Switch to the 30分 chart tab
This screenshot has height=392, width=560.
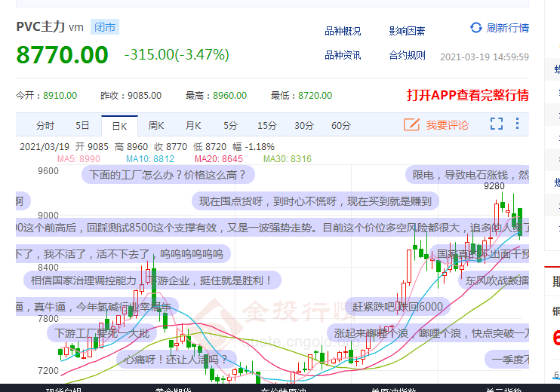tap(304, 126)
